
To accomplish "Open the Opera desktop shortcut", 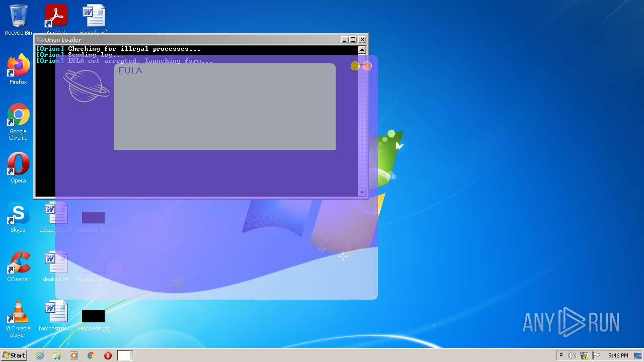I will pos(18,168).
